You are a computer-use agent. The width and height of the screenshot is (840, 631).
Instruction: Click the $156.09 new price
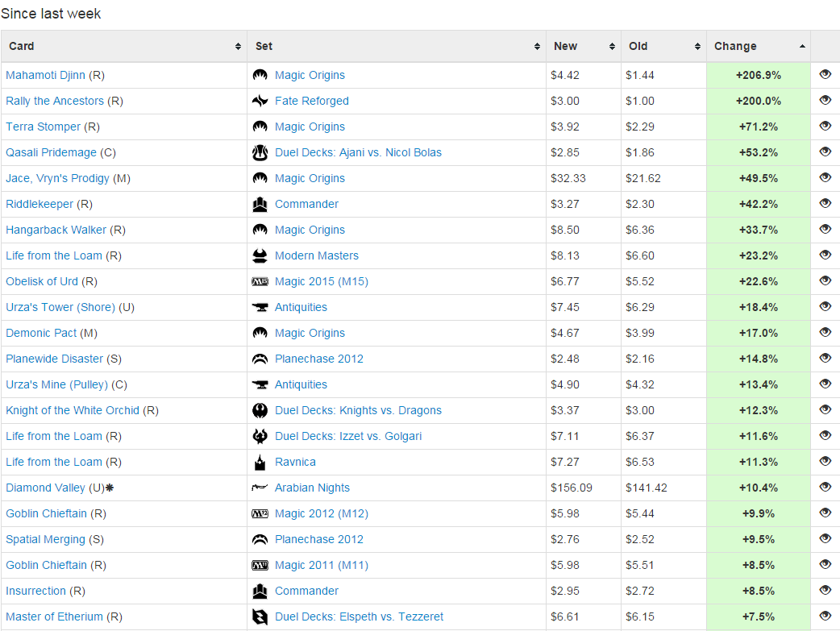(x=571, y=488)
